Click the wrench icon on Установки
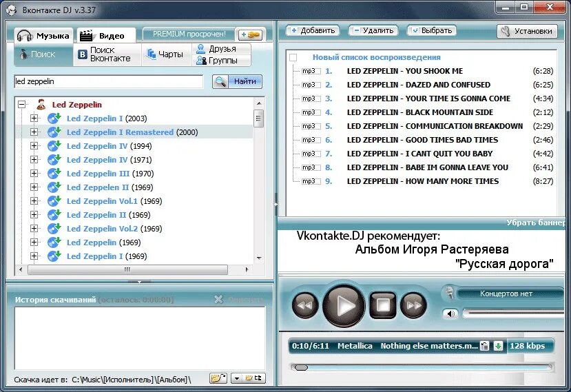571x392 pixels. pyautogui.click(x=506, y=31)
